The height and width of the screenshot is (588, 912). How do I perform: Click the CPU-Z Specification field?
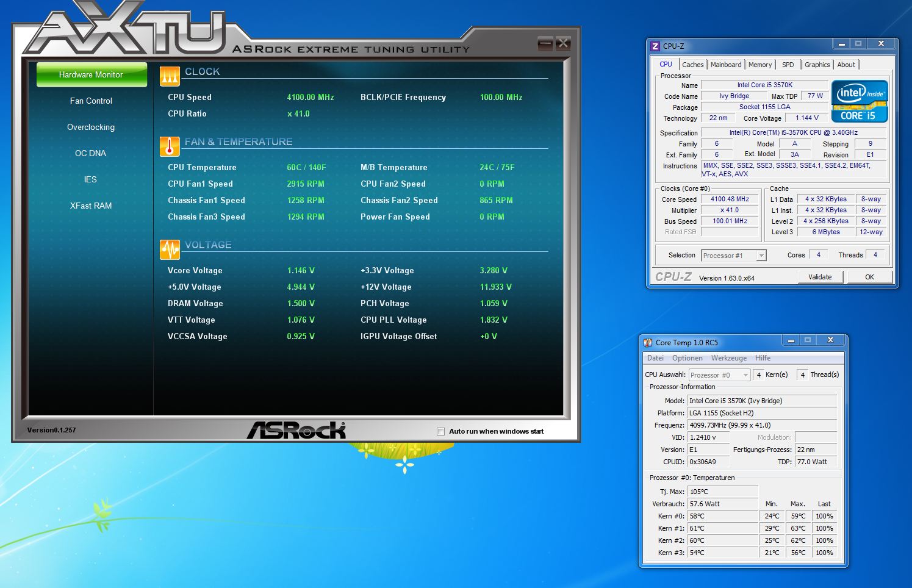coord(794,133)
